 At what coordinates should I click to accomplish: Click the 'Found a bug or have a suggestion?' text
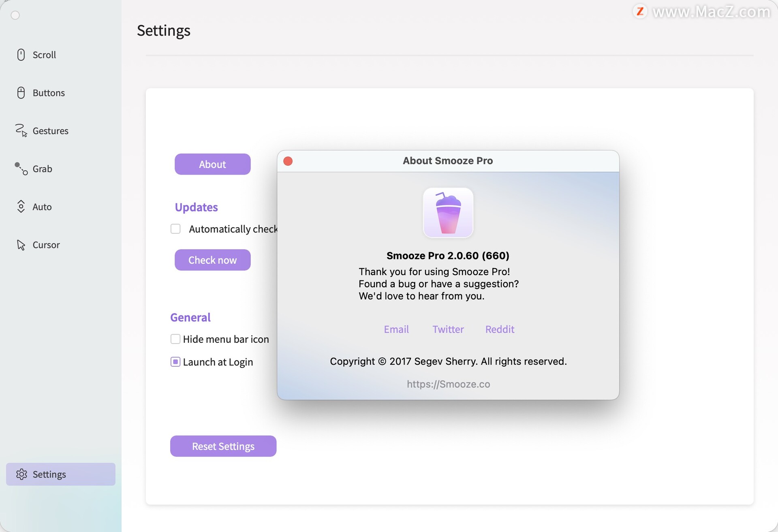click(x=439, y=284)
